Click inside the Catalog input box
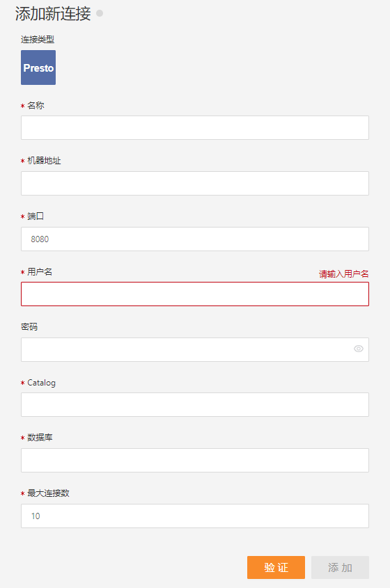 tap(195, 404)
